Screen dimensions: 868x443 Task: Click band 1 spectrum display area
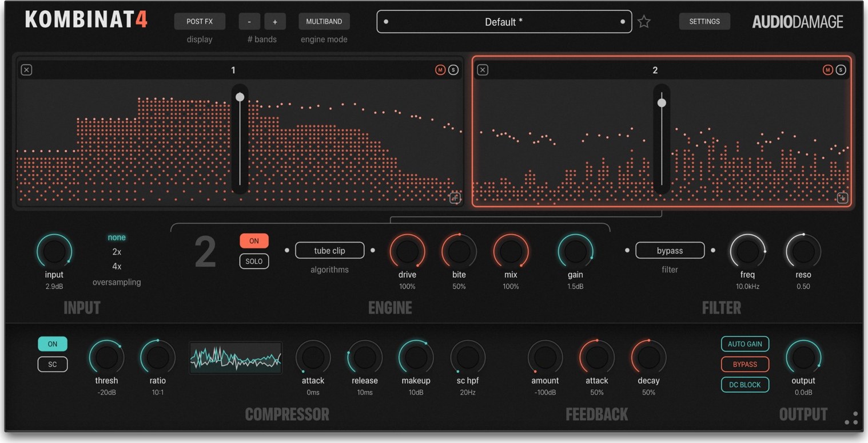coord(240,142)
